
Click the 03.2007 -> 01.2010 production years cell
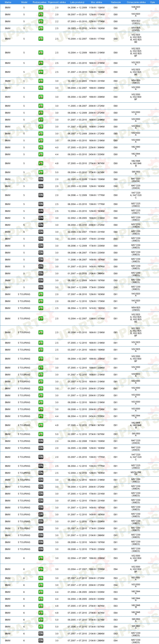tap(77, 350)
